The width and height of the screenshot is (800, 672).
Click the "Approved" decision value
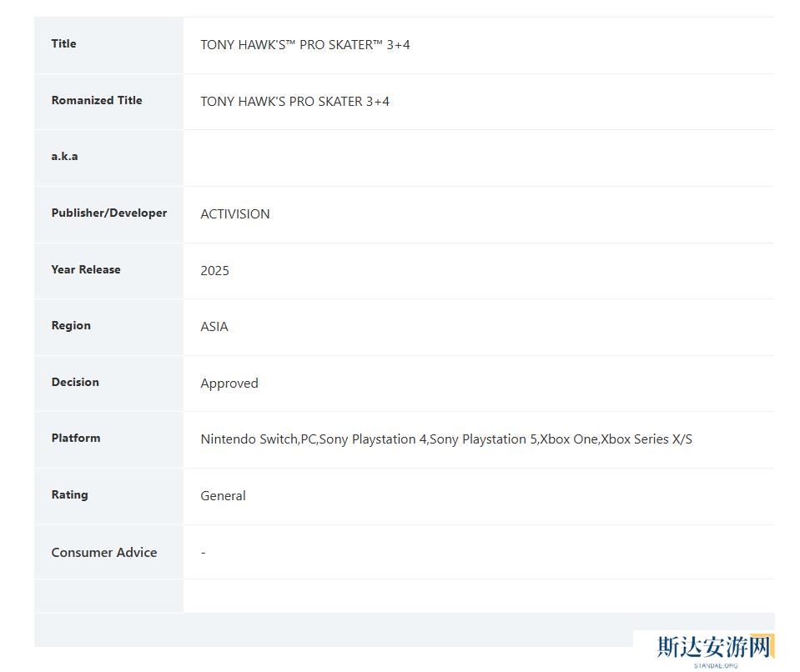coord(229,384)
